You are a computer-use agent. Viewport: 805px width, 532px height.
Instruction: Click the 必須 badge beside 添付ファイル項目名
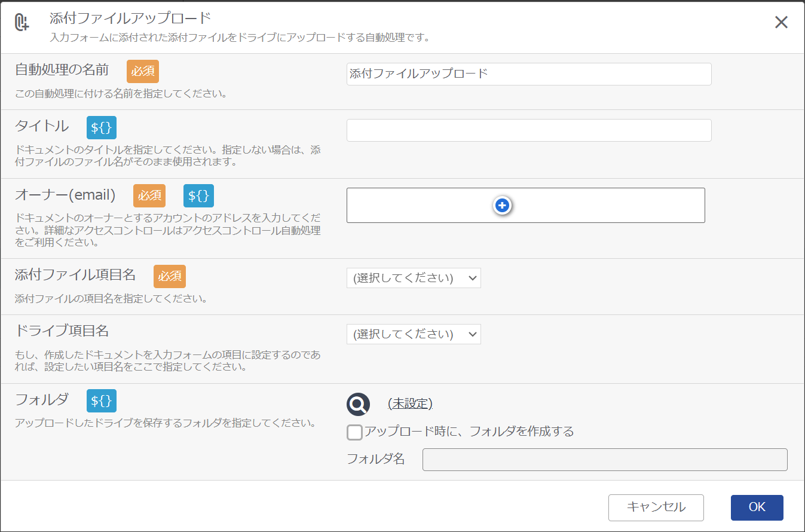click(169, 276)
